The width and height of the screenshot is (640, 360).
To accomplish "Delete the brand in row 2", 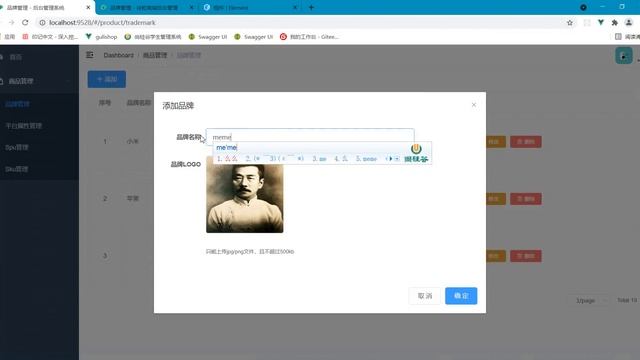I will point(526,199).
